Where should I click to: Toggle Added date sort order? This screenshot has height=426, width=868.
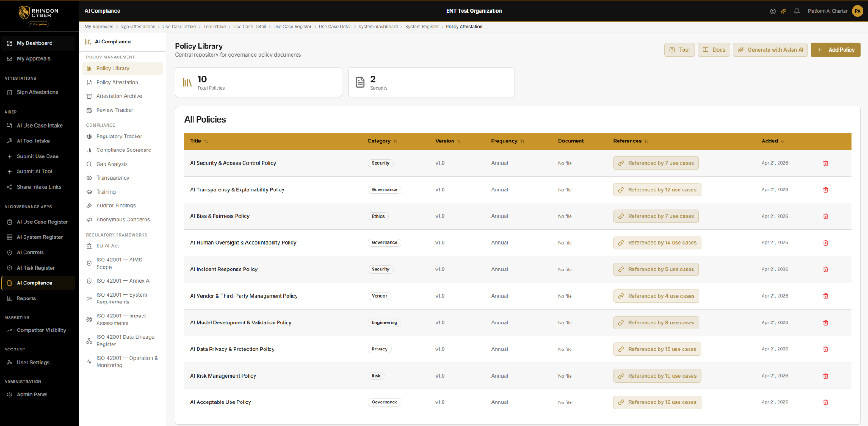pyautogui.click(x=773, y=141)
